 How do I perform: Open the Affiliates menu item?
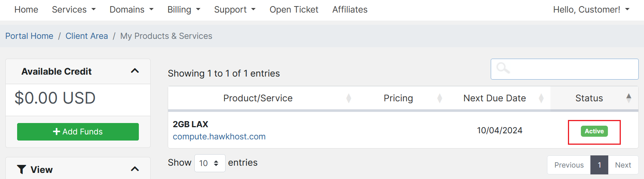coord(350,10)
